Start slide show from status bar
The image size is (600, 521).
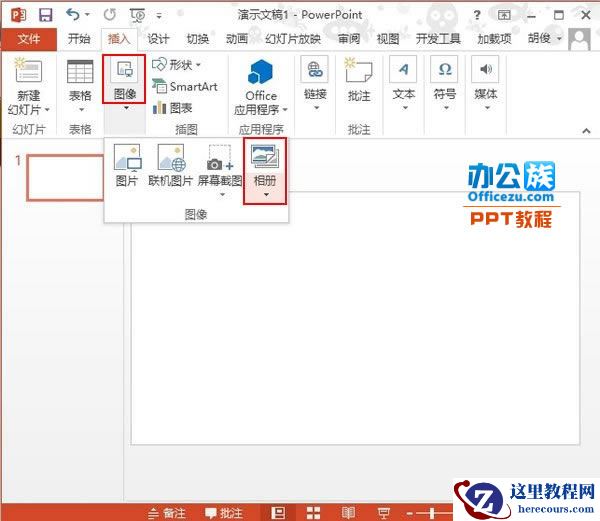pyautogui.click(x=383, y=513)
